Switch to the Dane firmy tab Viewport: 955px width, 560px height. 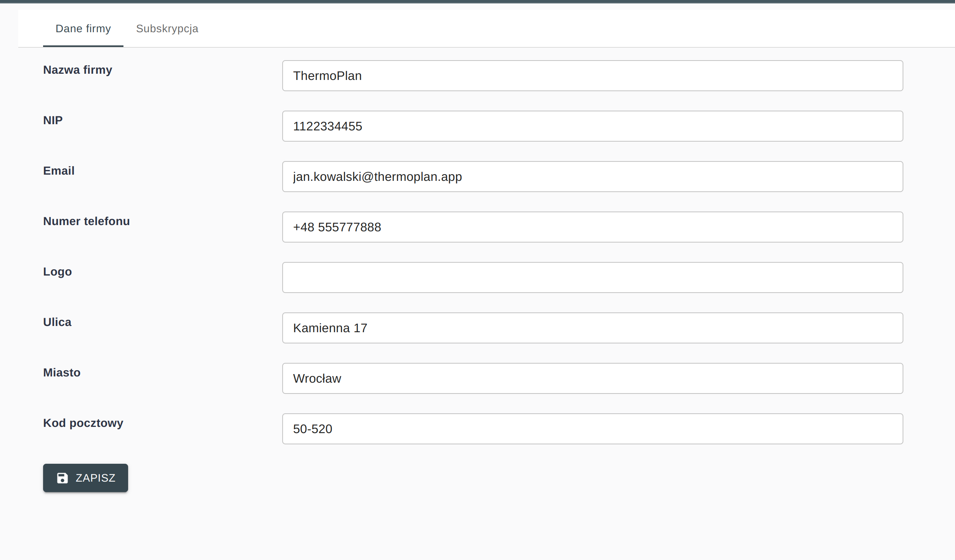pyautogui.click(x=83, y=29)
